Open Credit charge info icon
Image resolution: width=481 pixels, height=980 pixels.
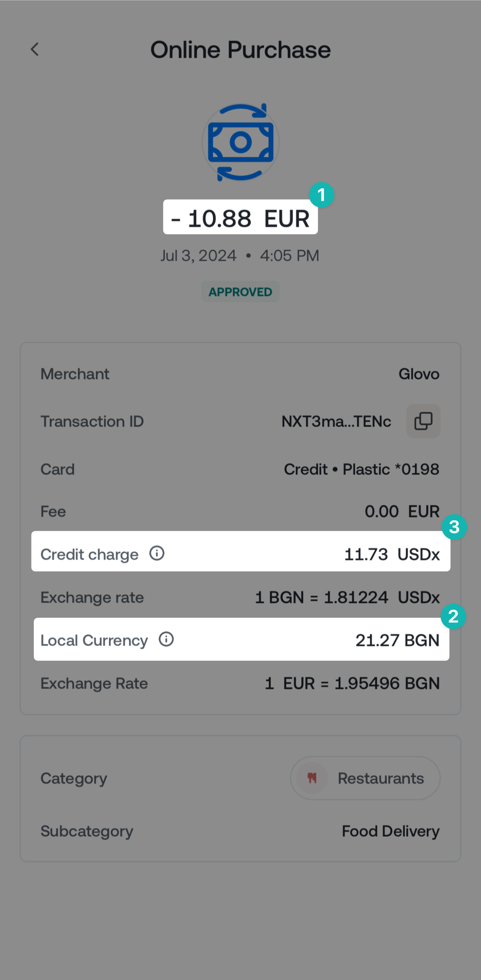click(157, 553)
